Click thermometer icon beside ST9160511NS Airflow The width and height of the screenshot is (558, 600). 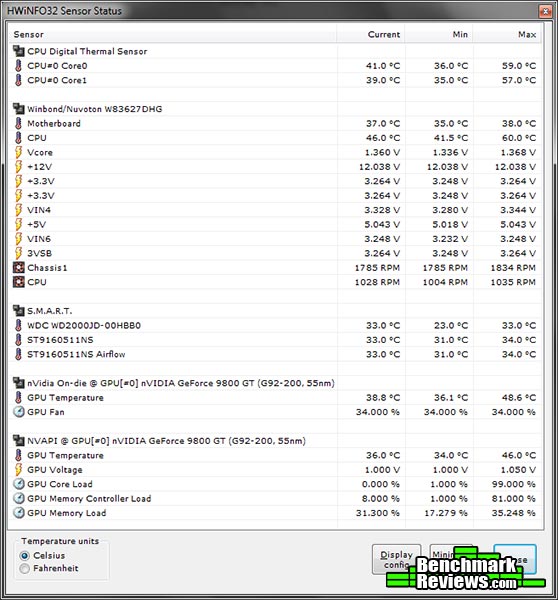pyautogui.click(x=18, y=354)
